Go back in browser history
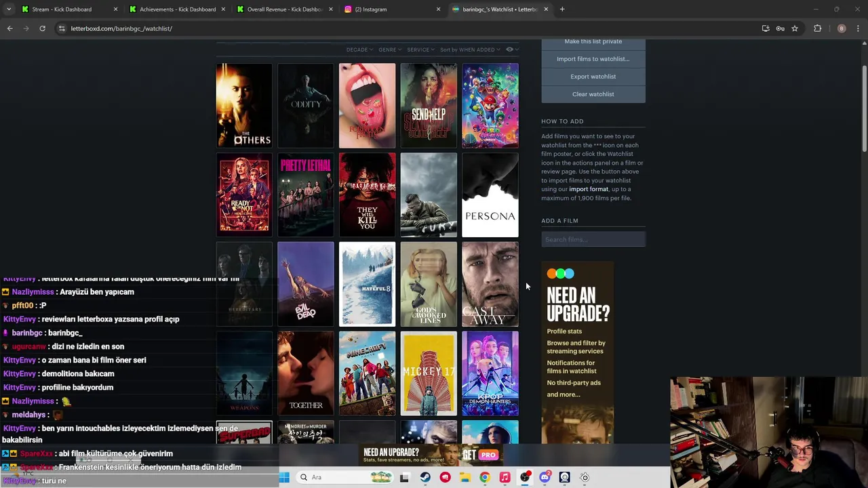This screenshot has height=488, width=868. (x=9, y=28)
